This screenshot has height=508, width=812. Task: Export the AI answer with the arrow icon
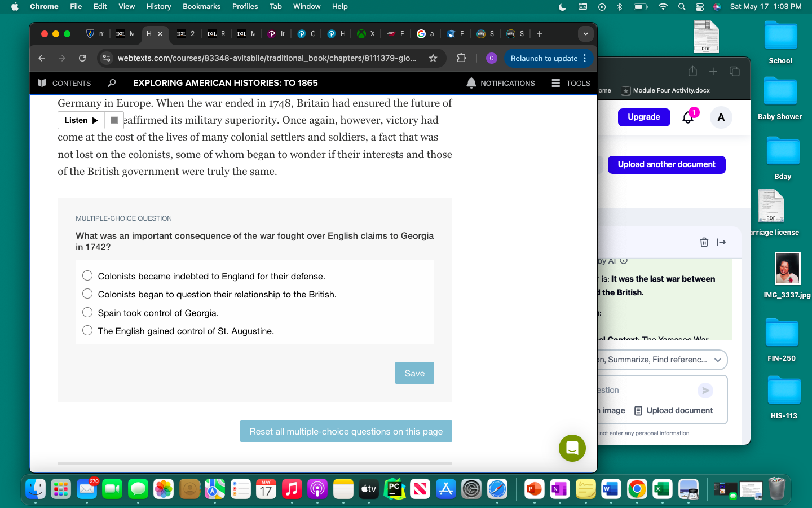pos(721,242)
